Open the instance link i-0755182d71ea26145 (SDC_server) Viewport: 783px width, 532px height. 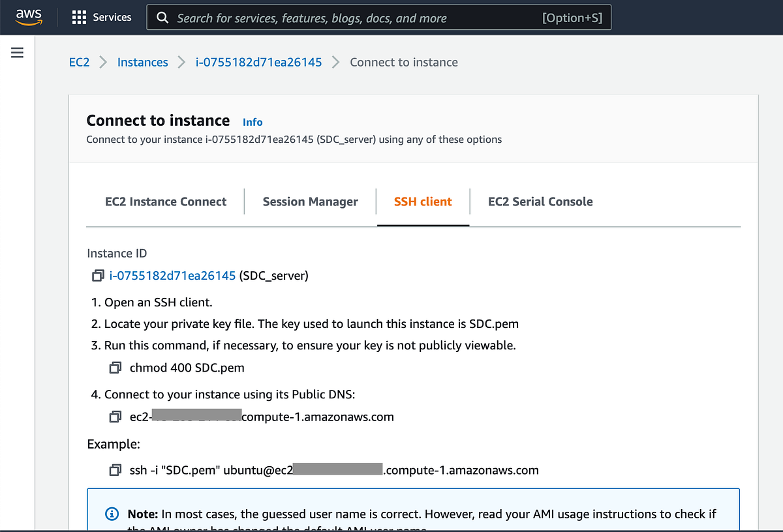point(172,275)
